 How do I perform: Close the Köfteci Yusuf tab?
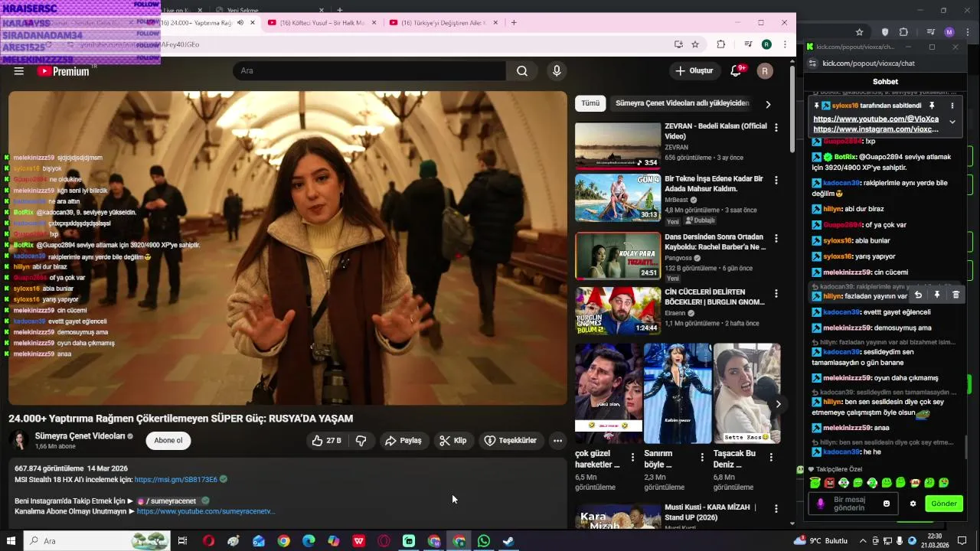[374, 23]
